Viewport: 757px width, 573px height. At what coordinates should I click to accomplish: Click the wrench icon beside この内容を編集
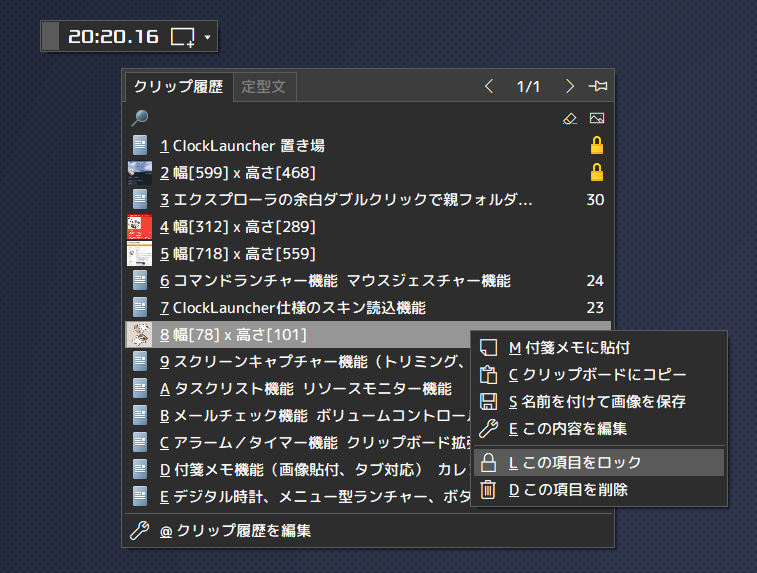[x=489, y=429]
